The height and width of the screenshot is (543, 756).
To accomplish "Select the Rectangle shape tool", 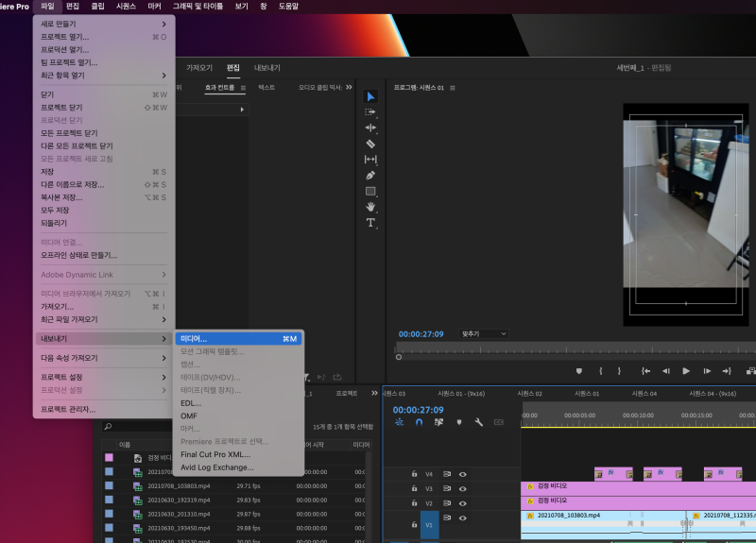I will pyautogui.click(x=370, y=191).
